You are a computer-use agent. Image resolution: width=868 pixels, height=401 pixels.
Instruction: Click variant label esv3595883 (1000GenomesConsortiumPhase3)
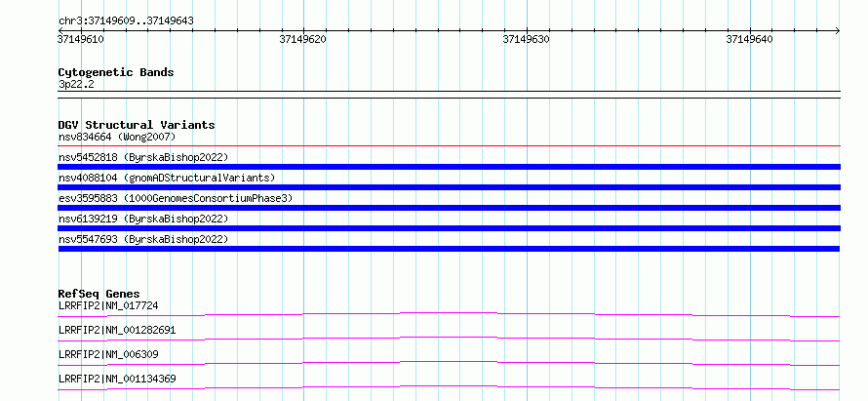(176, 198)
